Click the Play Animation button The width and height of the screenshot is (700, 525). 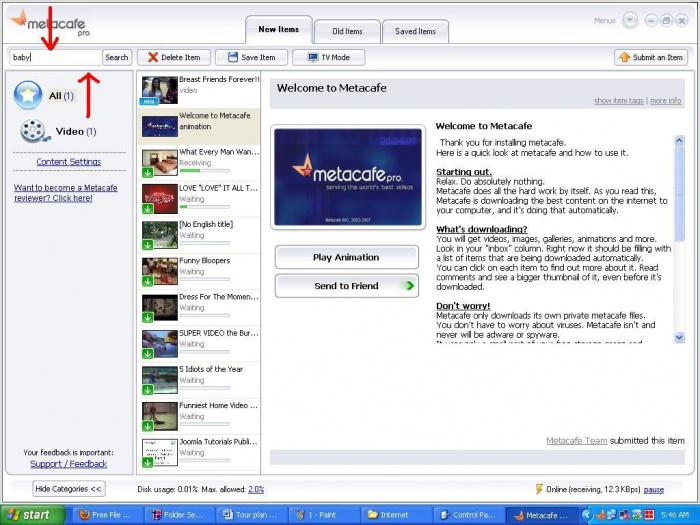tap(346, 257)
